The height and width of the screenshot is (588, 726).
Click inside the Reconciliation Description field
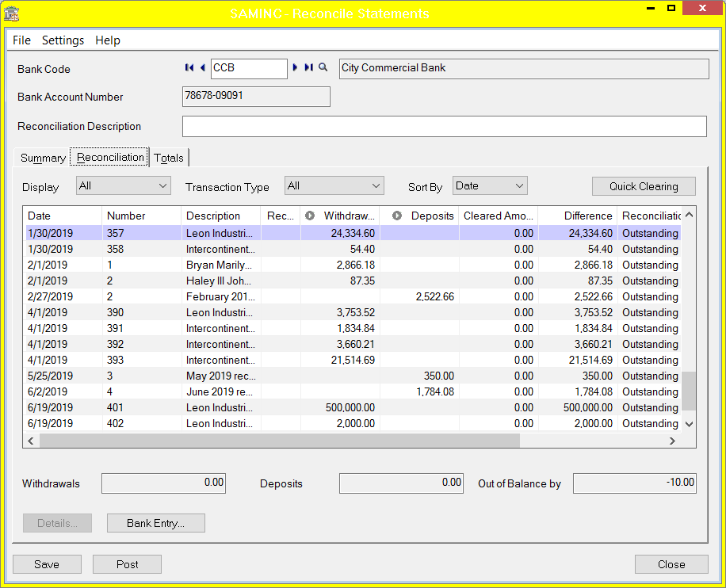[444, 126]
